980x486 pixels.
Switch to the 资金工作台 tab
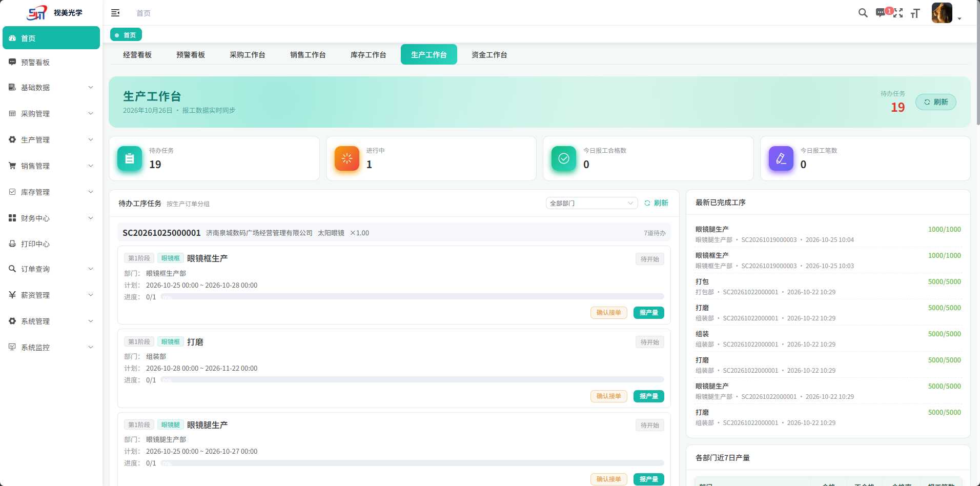(x=489, y=54)
